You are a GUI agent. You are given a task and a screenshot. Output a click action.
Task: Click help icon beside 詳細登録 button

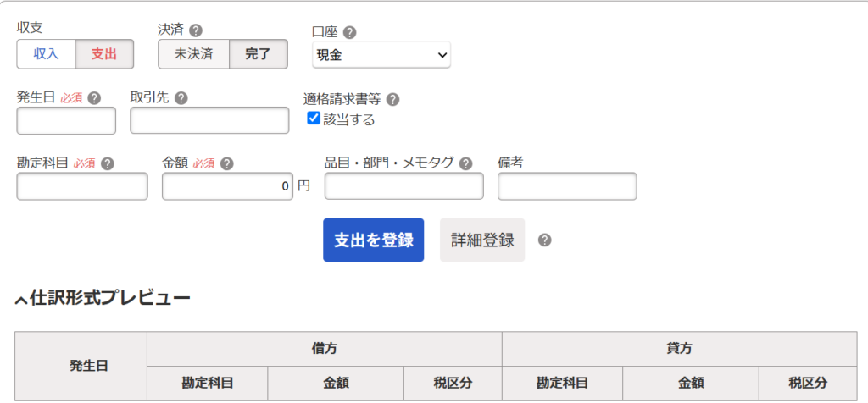545,240
